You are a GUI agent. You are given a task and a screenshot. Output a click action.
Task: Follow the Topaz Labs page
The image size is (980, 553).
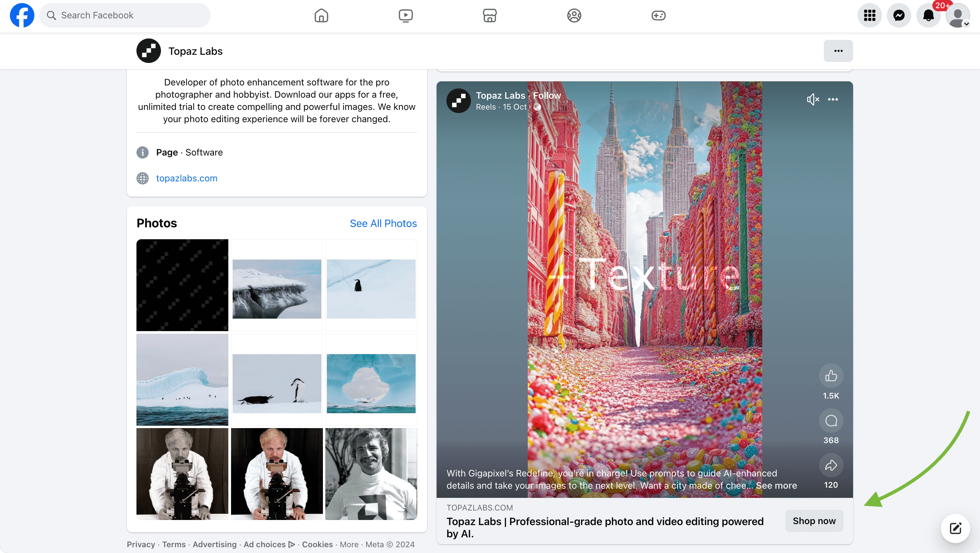[547, 95]
